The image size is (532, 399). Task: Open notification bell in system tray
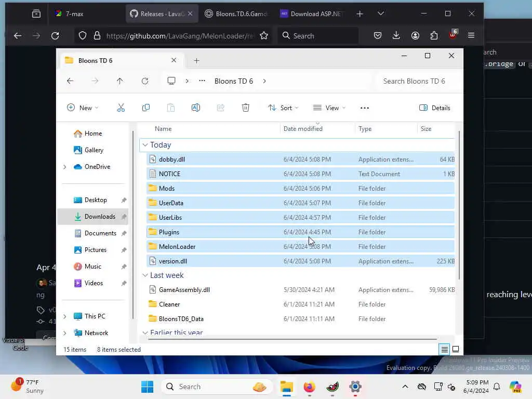coord(497,387)
